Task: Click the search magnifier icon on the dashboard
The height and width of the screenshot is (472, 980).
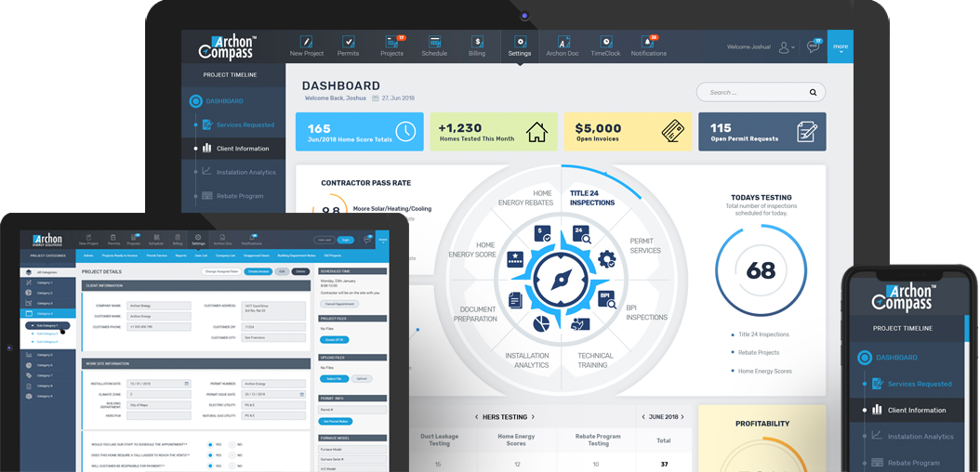Action: [814, 92]
